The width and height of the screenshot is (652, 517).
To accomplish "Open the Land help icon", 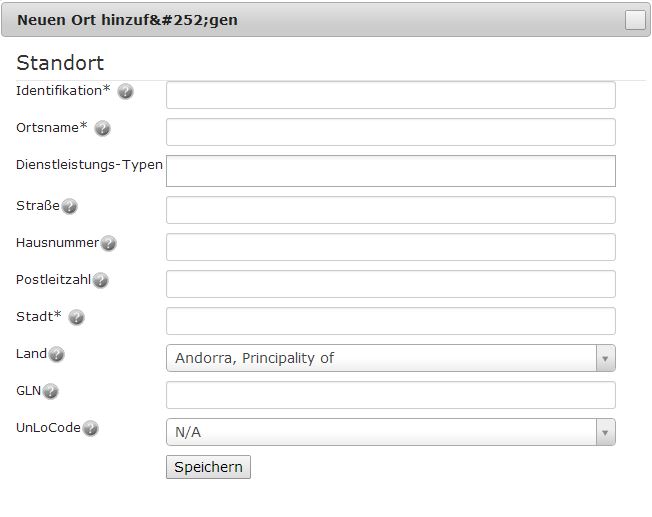I will [x=56, y=354].
